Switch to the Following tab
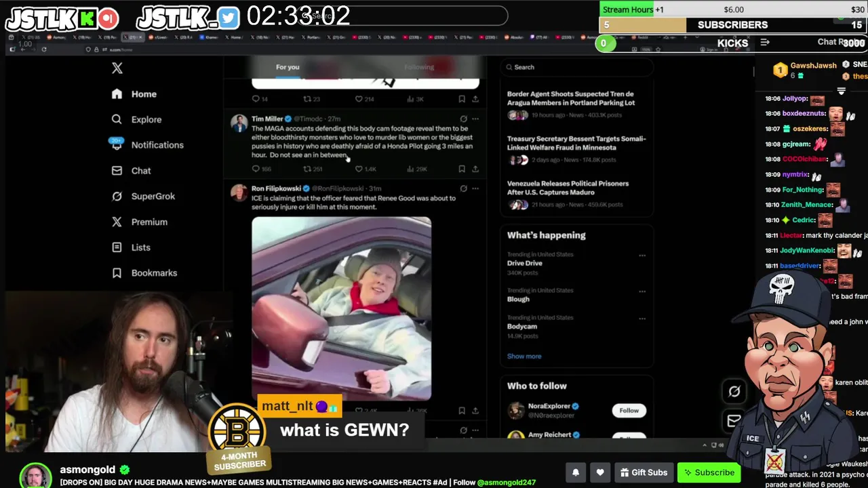Viewport: 868px width, 488px height. point(419,67)
